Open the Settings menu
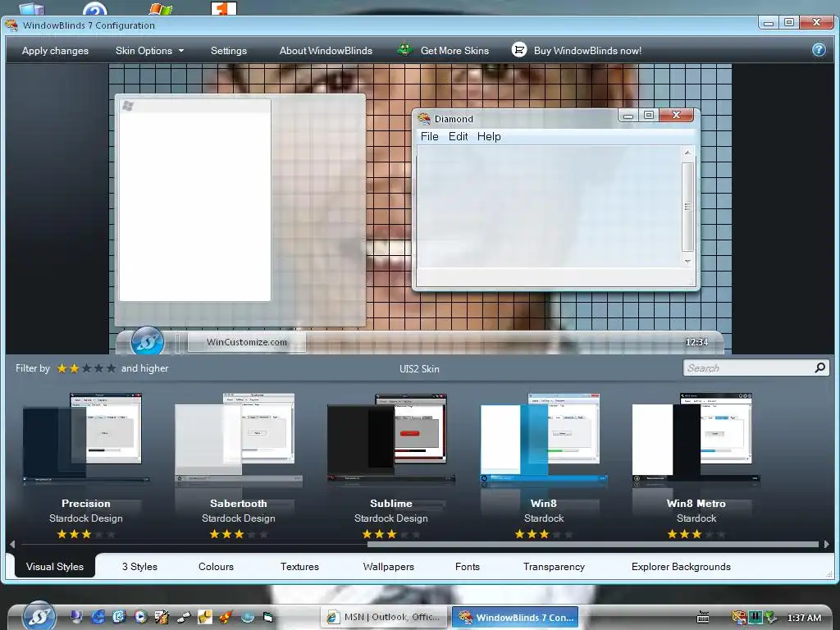The image size is (840, 630). (x=229, y=50)
